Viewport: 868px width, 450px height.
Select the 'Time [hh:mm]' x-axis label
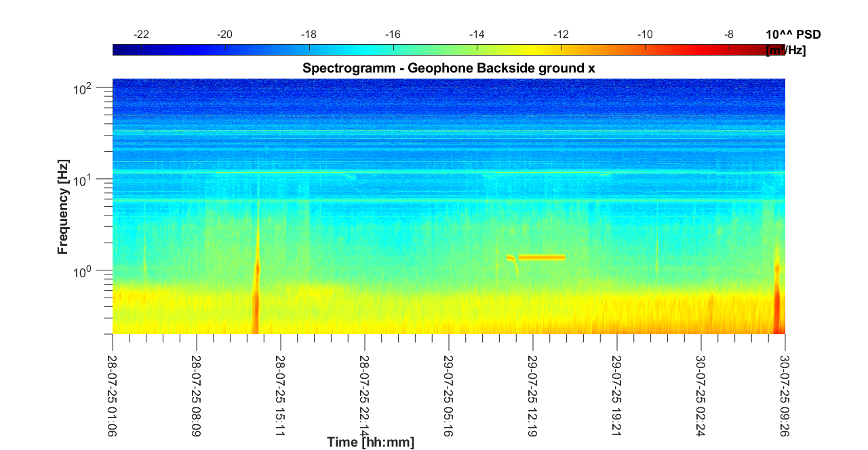click(370, 442)
